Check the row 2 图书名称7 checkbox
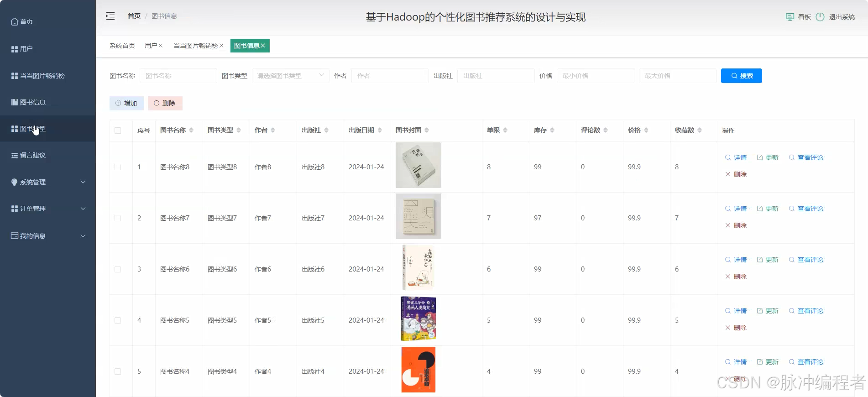Image resolution: width=868 pixels, height=397 pixels. coord(118,218)
